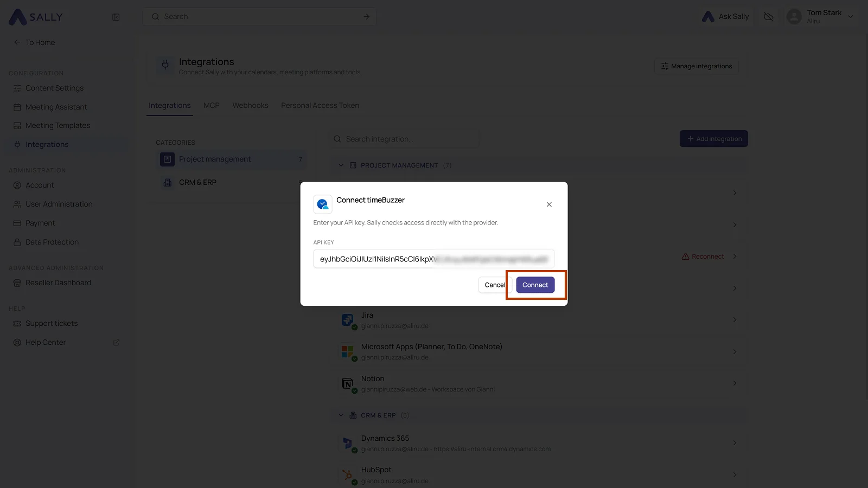Select the Project management category
868x488 pixels.
[x=232, y=159]
